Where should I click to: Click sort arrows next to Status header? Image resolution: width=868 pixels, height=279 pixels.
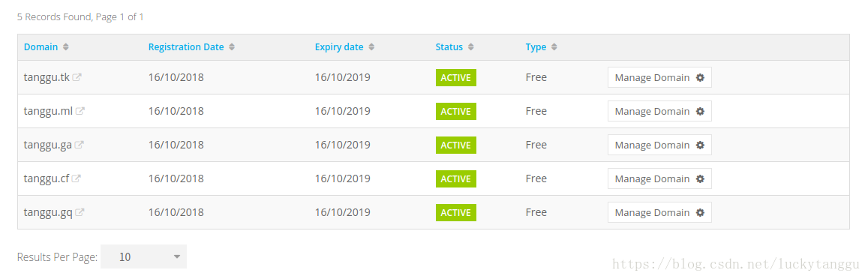(x=470, y=47)
